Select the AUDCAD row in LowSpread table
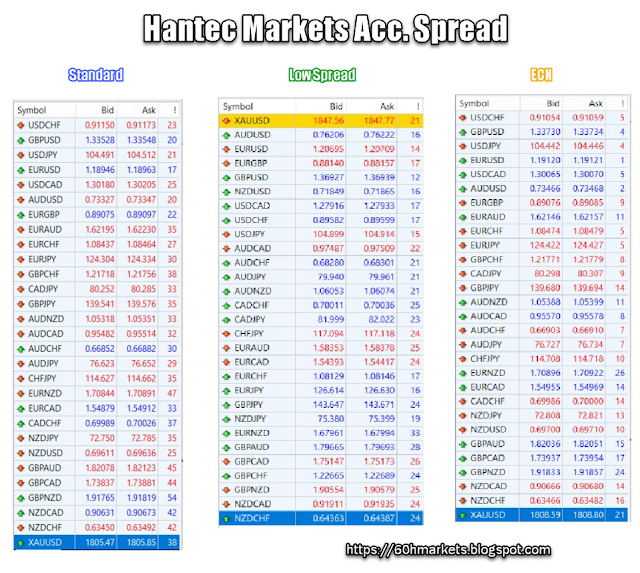 tap(321, 249)
